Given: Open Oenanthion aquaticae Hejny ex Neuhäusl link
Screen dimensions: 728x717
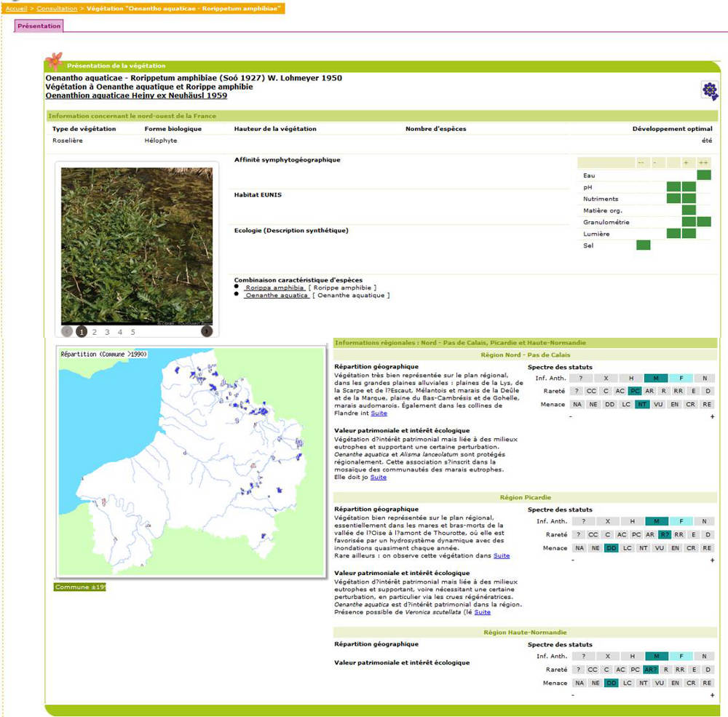Looking at the screenshot, I should coord(136,95).
